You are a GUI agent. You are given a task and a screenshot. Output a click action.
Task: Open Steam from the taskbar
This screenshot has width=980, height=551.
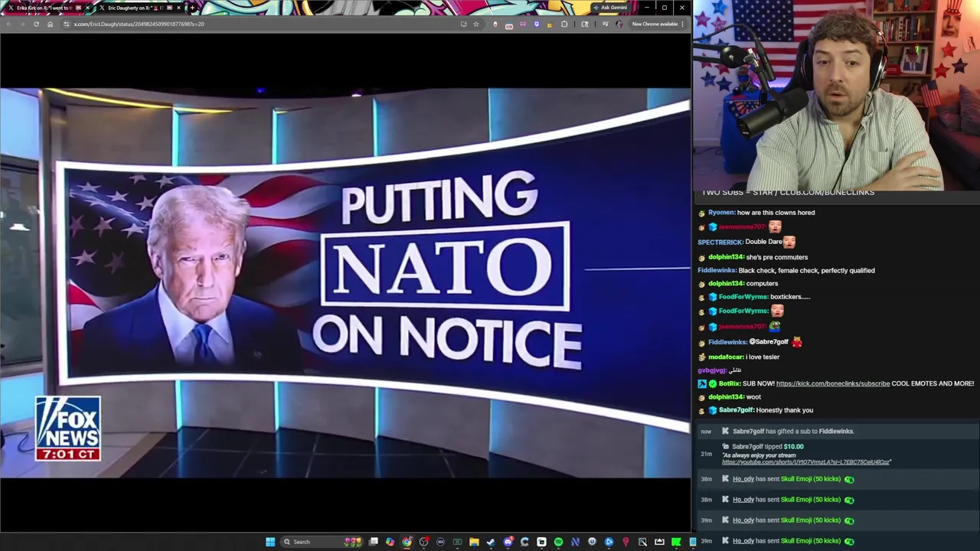tap(491, 542)
